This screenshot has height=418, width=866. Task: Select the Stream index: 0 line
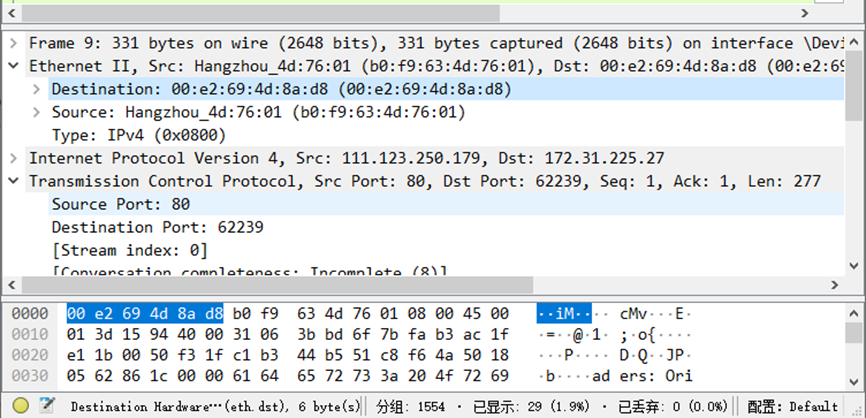pos(129,251)
